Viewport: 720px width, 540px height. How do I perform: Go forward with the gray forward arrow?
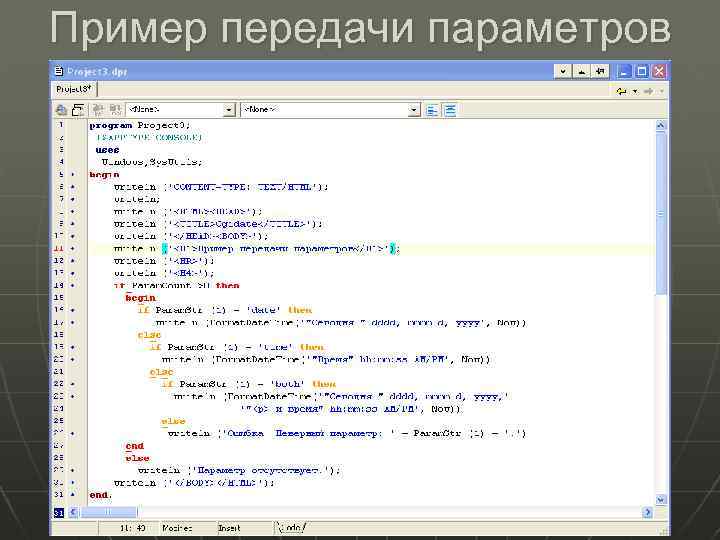(648, 91)
